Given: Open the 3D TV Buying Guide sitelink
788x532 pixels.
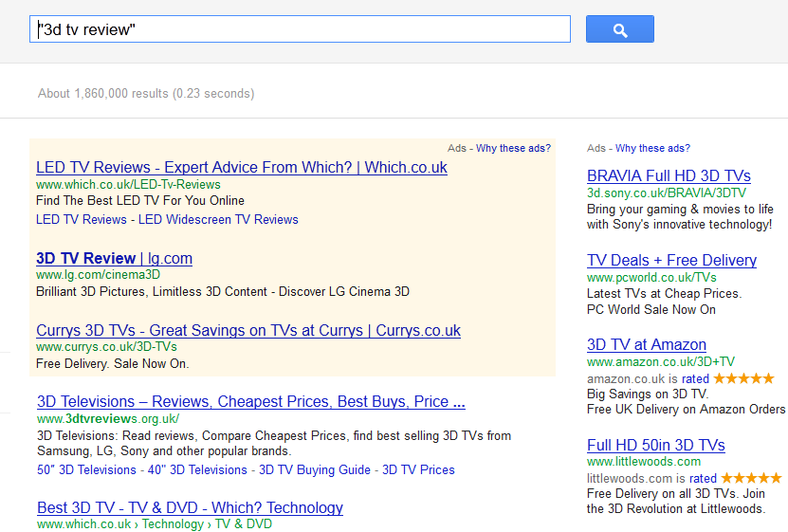Looking at the screenshot, I should pyautogui.click(x=314, y=469).
